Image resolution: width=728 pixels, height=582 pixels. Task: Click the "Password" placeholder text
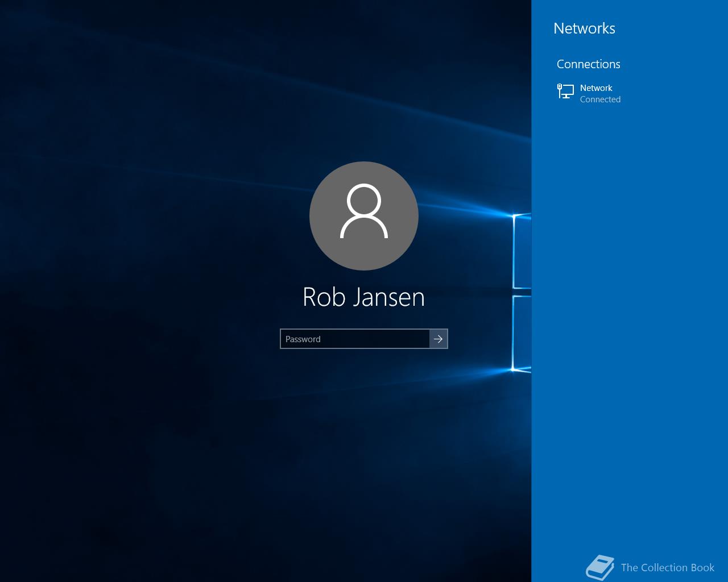tap(303, 339)
